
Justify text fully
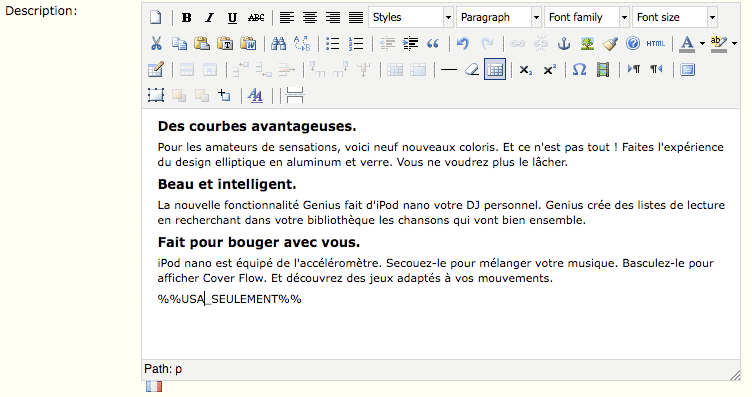pos(355,18)
